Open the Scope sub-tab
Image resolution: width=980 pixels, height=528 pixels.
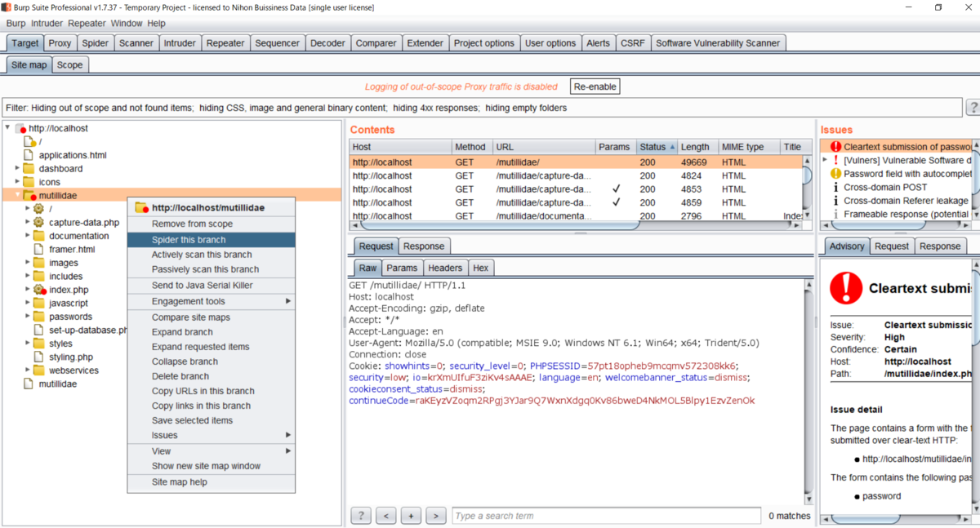(70, 64)
